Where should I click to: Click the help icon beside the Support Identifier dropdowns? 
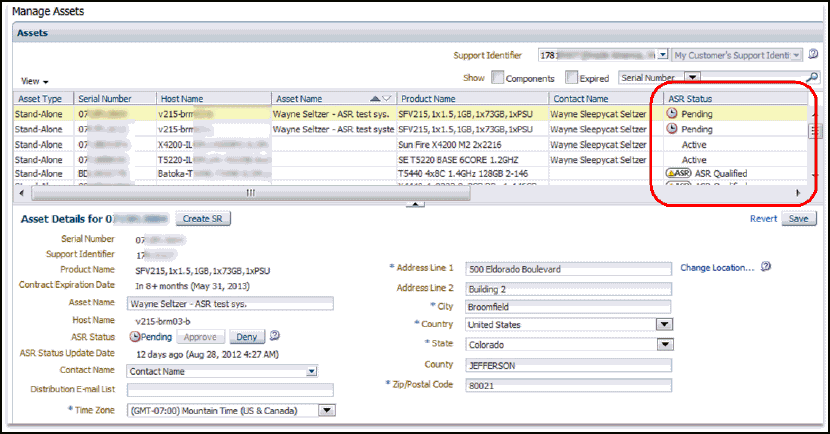click(x=813, y=54)
